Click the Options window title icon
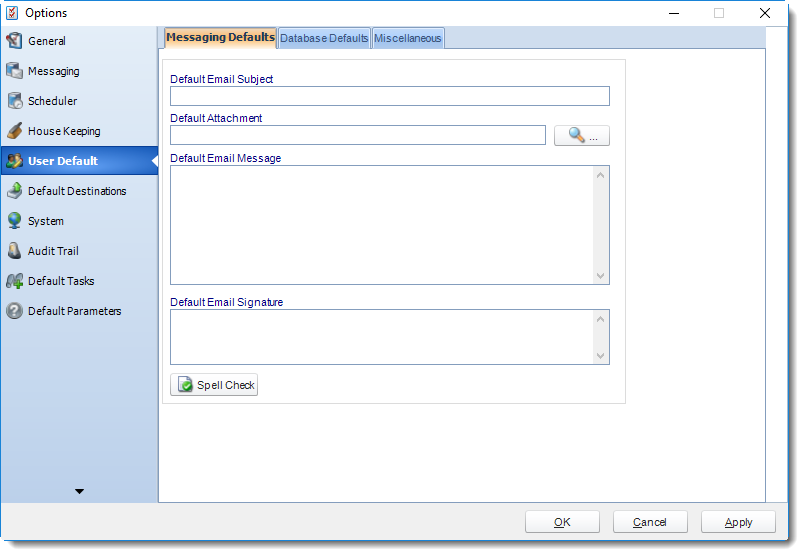Screen dimensions: 804x556 pos(12,13)
